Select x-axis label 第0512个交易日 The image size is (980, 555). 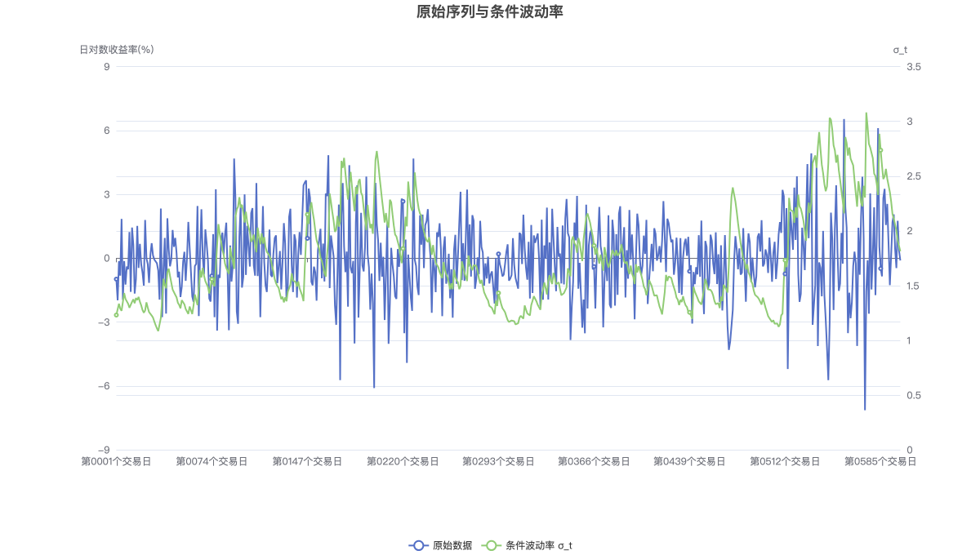coord(785,461)
